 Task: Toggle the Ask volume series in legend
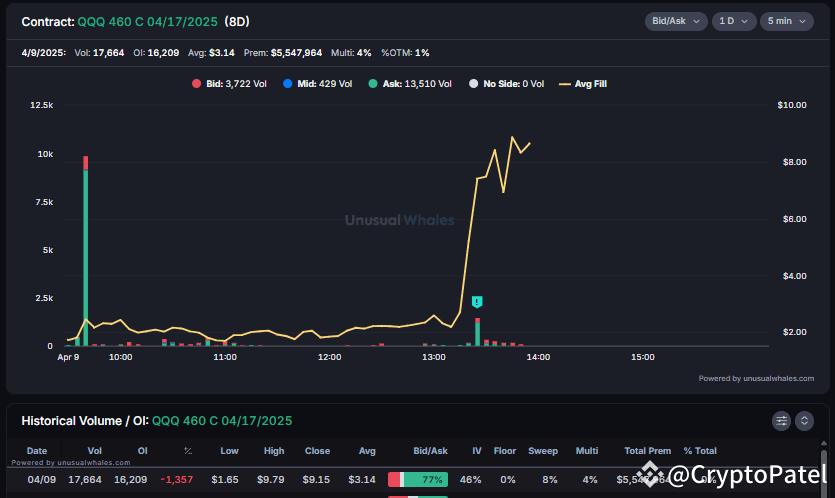coord(409,84)
